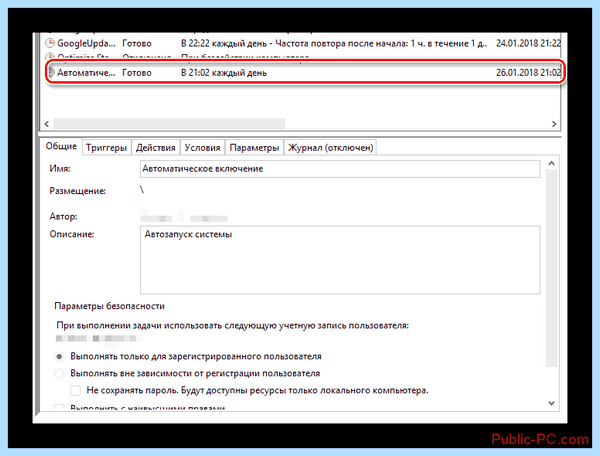Click Готово status of Автоматиче... task
This screenshot has width=600, height=456.
click(137, 73)
